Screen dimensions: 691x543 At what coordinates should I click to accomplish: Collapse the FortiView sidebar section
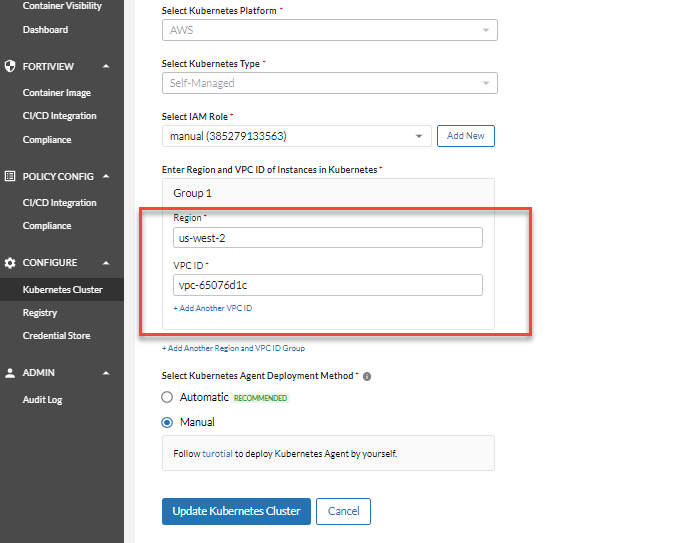(106, 66)
